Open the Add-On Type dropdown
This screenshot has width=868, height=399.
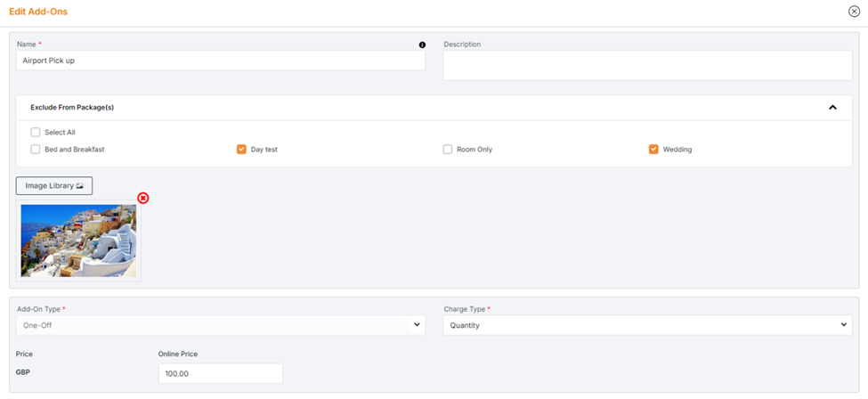pos(220,325)
